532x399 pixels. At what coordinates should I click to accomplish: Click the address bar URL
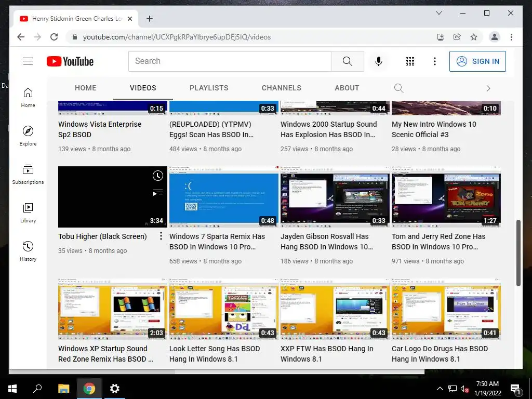(177, 37)
